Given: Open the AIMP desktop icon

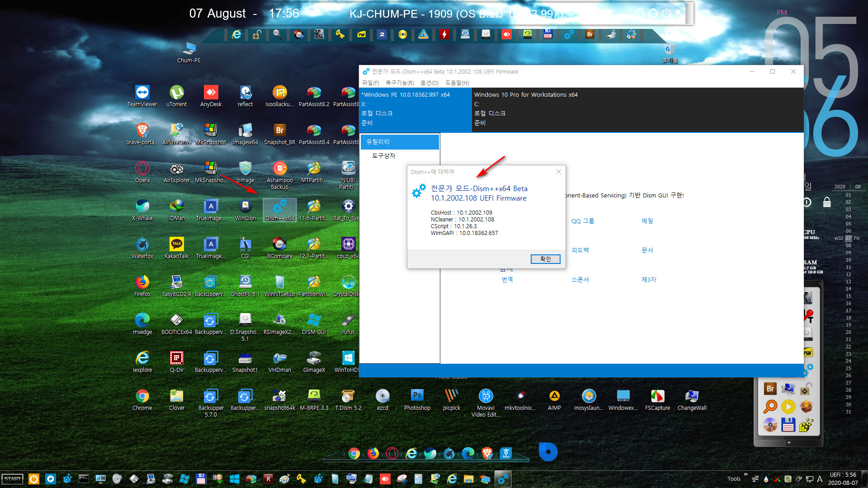Looking at the screenshot, I should (x=554, y=400).
